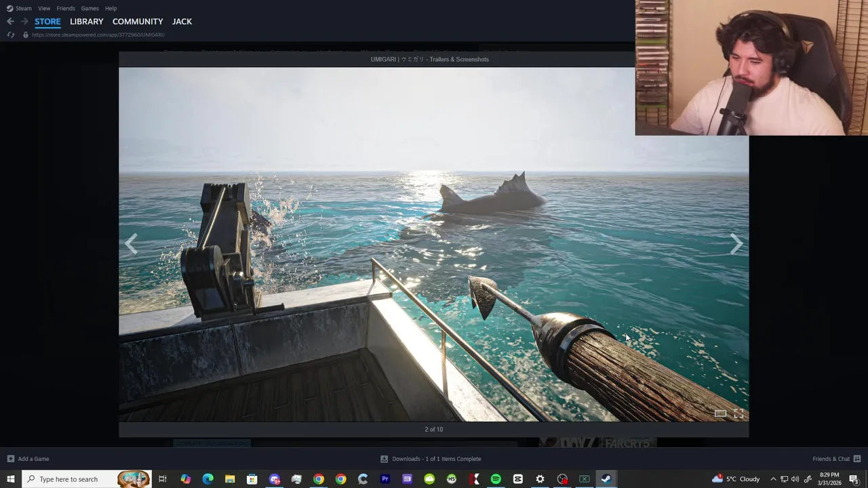868x488 pixels.
Task: Open the volume control in the system tray
Action: tap(795, 479)
